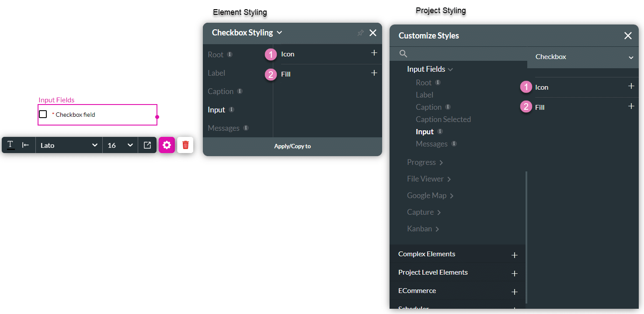Add Fill style with its plus icon
This screenshot has height=314, width=644.
click(374, 73)
